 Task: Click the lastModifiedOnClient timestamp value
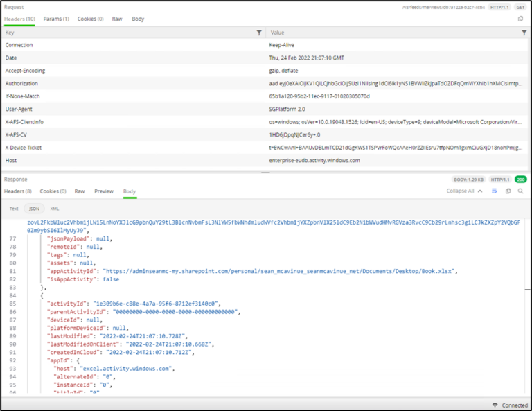(x=168, y=344)
